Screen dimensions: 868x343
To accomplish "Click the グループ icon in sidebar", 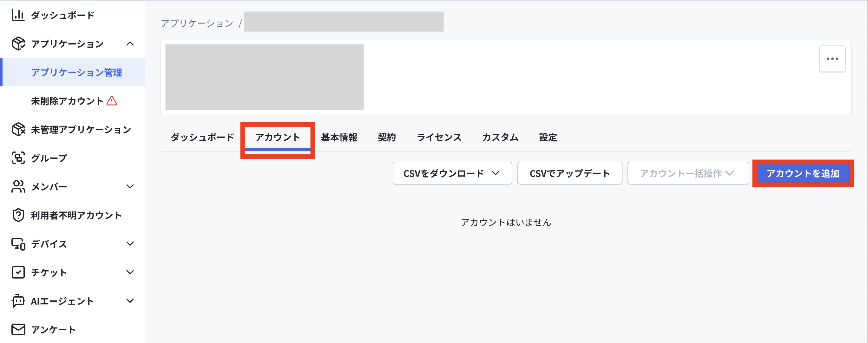I will click(18, 158).
